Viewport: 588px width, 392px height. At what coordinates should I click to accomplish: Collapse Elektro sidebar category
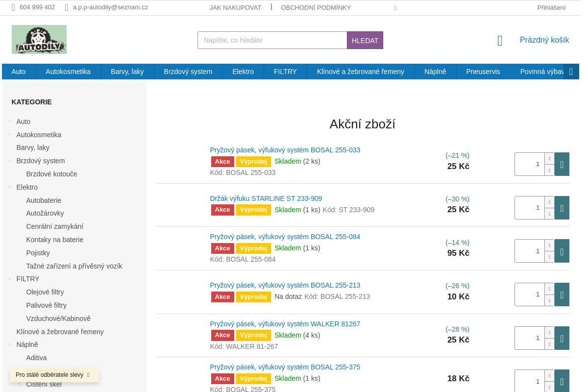click(9, 187)
